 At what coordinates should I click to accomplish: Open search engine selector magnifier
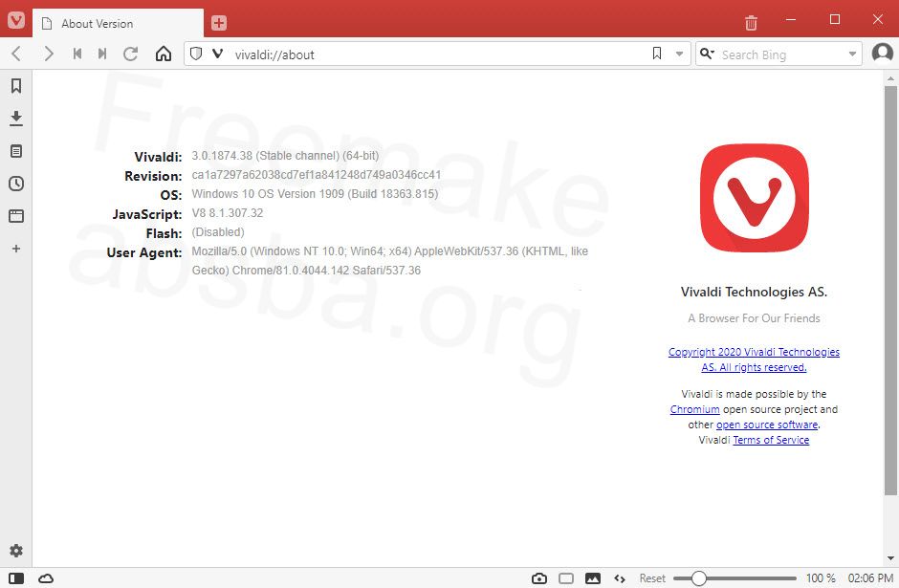click(x=707, y=54)
